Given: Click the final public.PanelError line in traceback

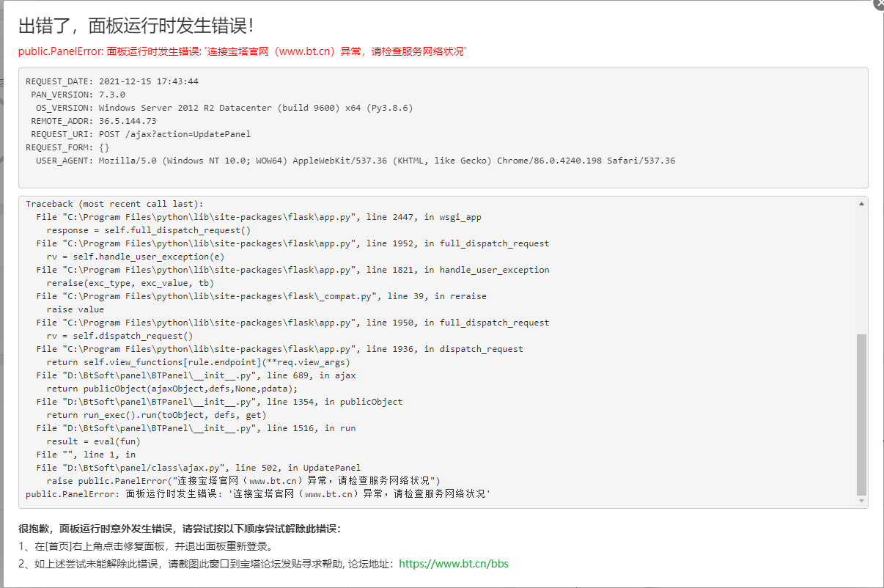Looking at the screenshot, I should click(x=258, y=494).
